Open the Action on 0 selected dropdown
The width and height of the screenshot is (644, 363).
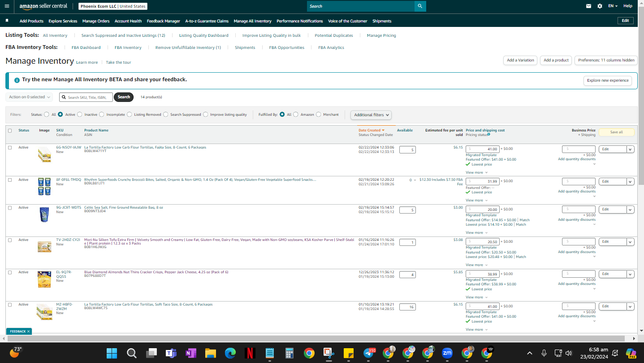click(x=30, y=97)
